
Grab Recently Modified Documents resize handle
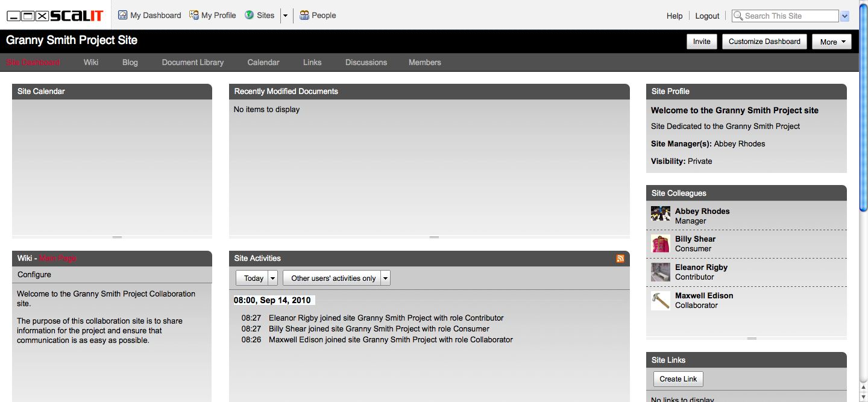434,237
